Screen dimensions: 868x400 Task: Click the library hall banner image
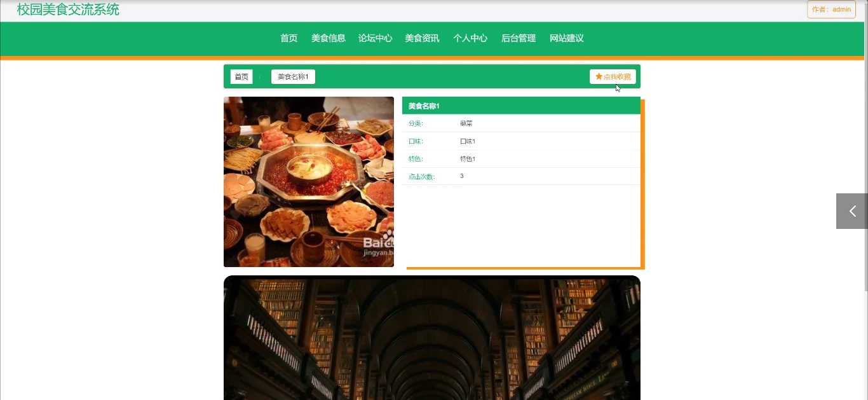coord(432,338)
